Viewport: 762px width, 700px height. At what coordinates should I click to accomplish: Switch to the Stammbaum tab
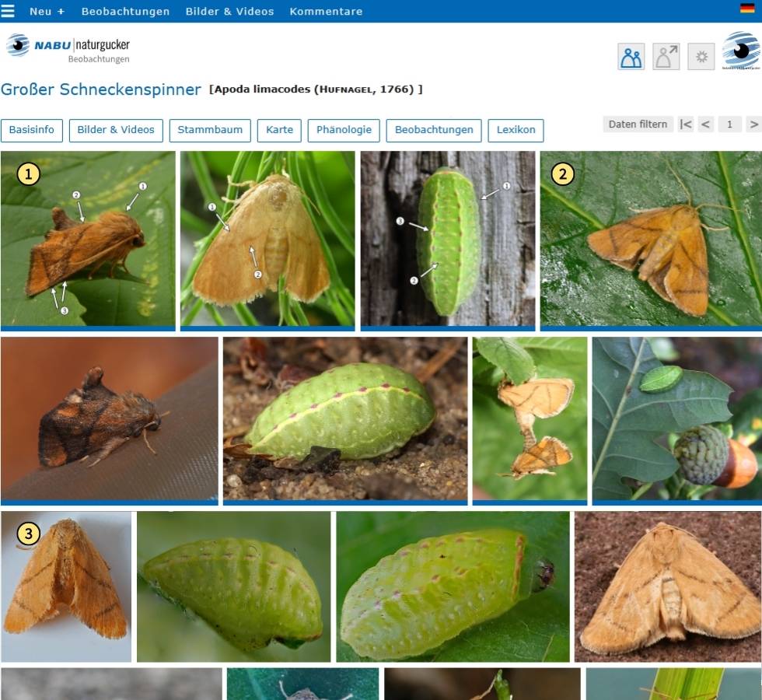tap(210, 131)
